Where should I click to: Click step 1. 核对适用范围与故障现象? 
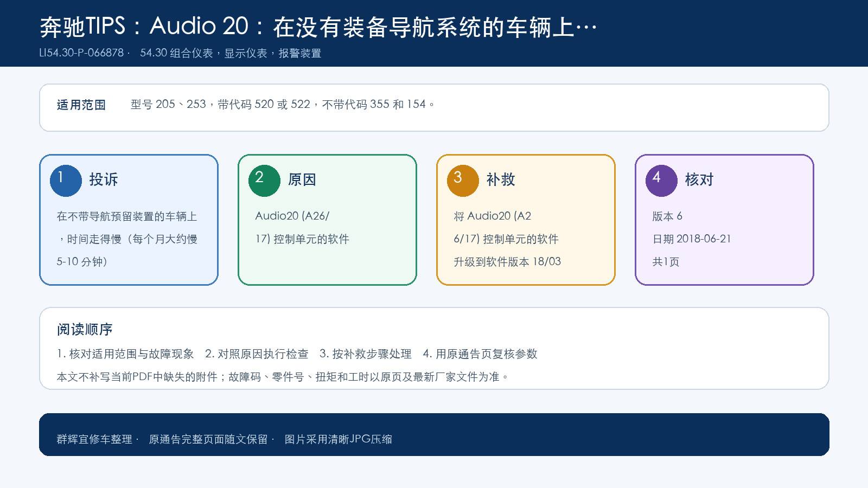click(x=125, y=354)
